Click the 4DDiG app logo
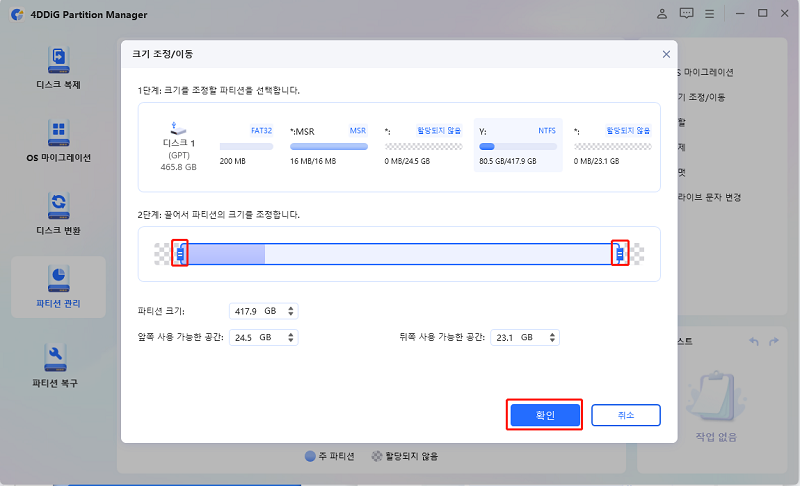The image size is (800, 486). (x=17, y=14)
